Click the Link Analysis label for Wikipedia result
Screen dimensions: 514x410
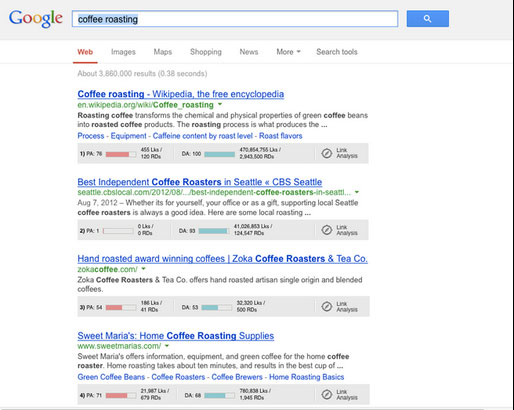pyautogui.click(x=347, y=153)
